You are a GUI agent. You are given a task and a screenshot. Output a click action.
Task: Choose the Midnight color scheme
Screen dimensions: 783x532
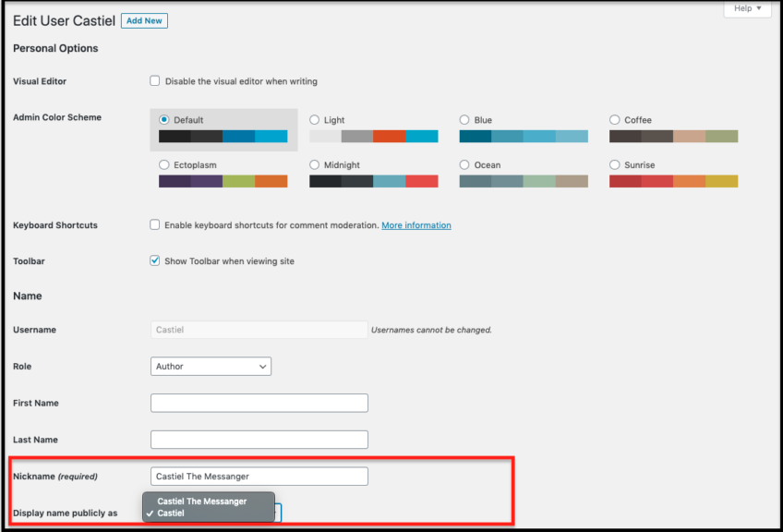(315, 165)
